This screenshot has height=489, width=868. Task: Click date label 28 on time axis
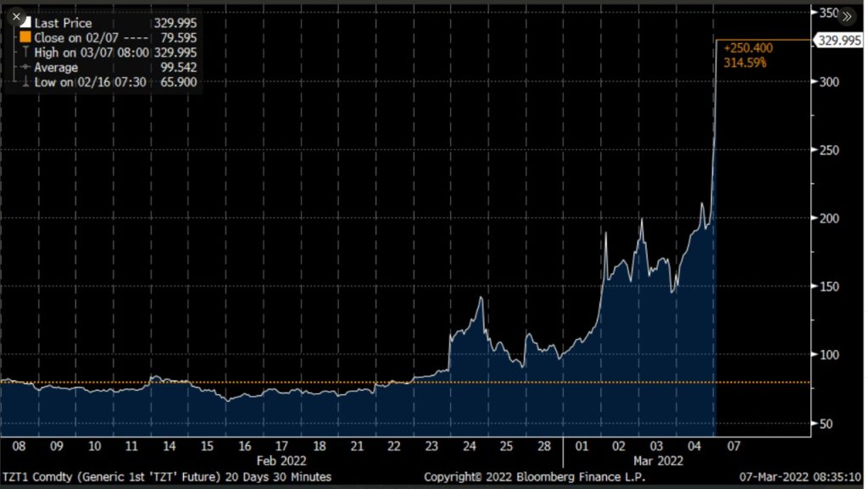click(544, 447)
